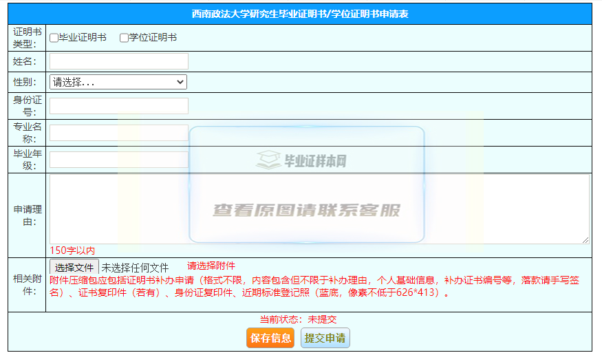This screenshot has height=364, width=602.
Task: Click the 150字以内 hint text
Action: (72, 250)
